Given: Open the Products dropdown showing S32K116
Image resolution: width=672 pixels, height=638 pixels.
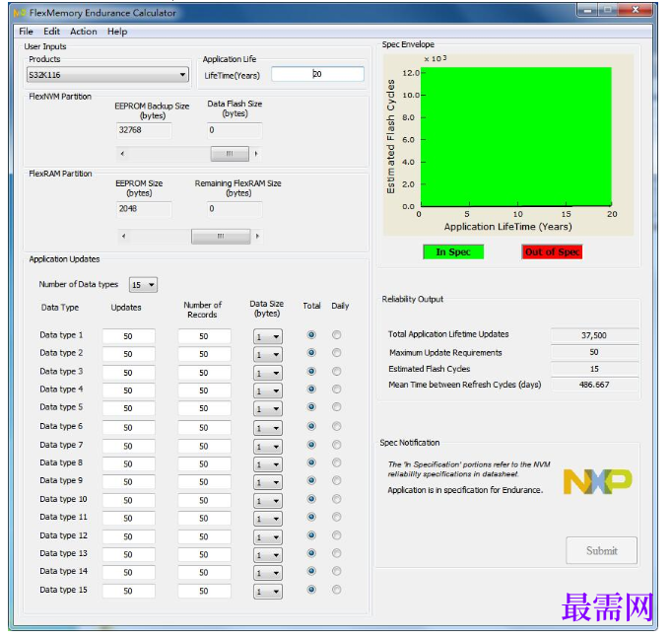Looking at the screenshot, I should (107, 75).
